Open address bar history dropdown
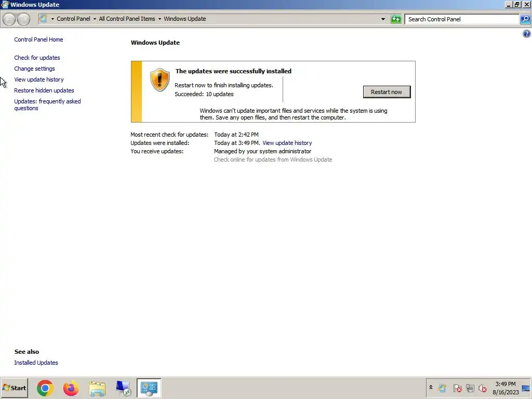532x399 pixels. pyautogui.click(x=383, y=19)
